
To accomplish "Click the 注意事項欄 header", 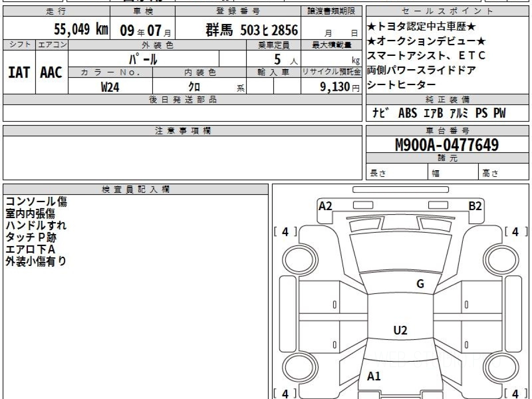I will tap(182, 131).
